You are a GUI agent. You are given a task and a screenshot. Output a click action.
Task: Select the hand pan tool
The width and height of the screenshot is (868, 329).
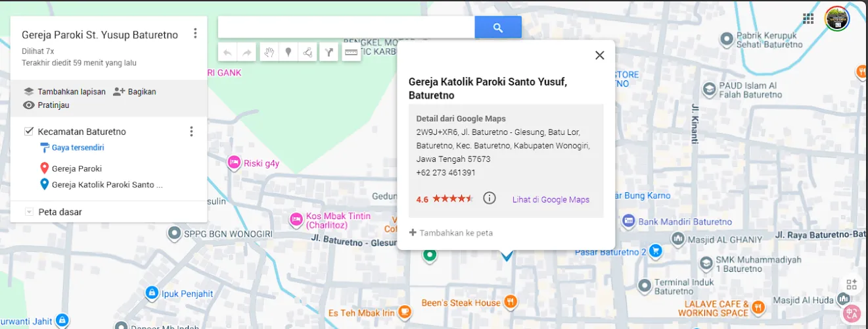click(268, 53)
